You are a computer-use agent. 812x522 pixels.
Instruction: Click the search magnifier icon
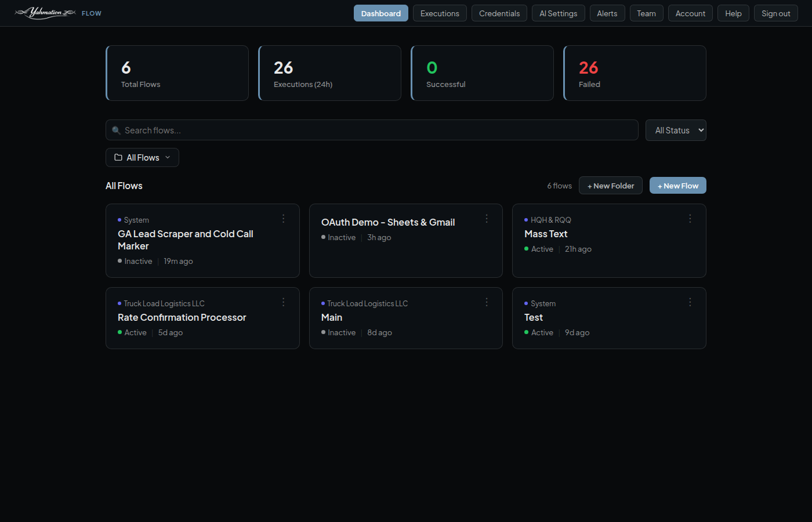[116, 130]
